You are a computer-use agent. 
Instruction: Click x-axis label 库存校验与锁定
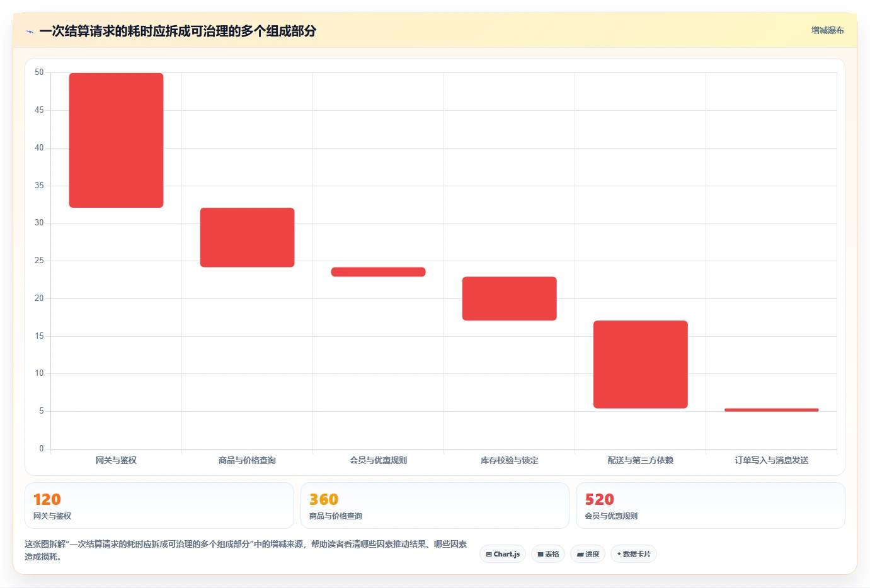pyautogui.click(x=509, y=460)
